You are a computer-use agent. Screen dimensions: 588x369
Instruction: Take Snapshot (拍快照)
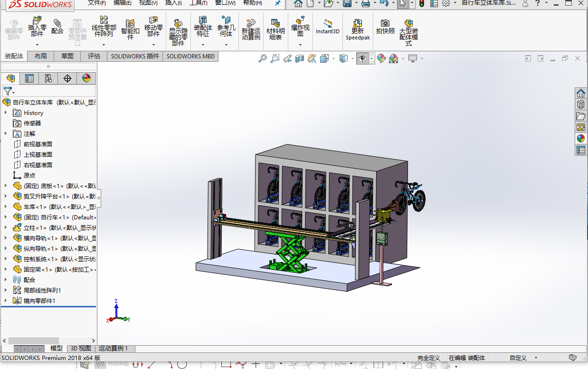pyautogui.click(x=385, y=27)
